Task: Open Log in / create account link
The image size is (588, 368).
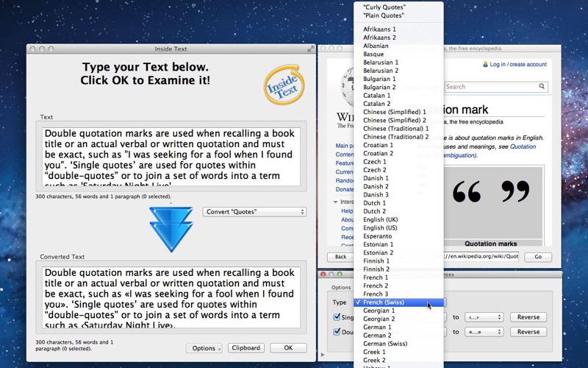Action: tap(518, 65)
